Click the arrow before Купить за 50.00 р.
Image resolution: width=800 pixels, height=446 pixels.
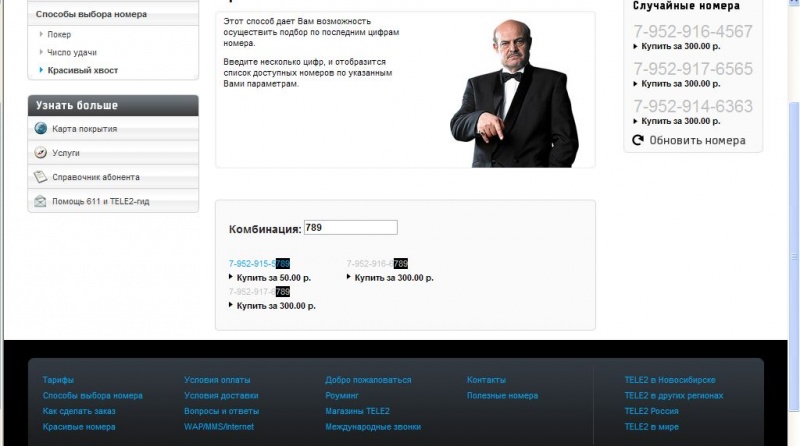pyautogui.click(x=231, y=277)
